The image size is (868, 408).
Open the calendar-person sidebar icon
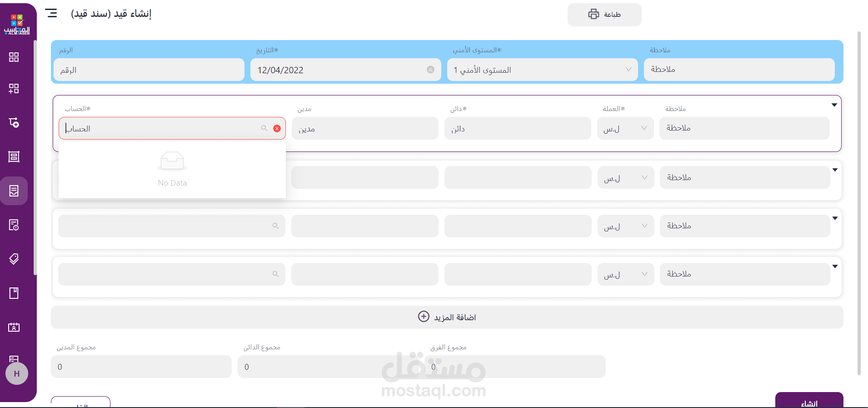[x=14, y=327]
